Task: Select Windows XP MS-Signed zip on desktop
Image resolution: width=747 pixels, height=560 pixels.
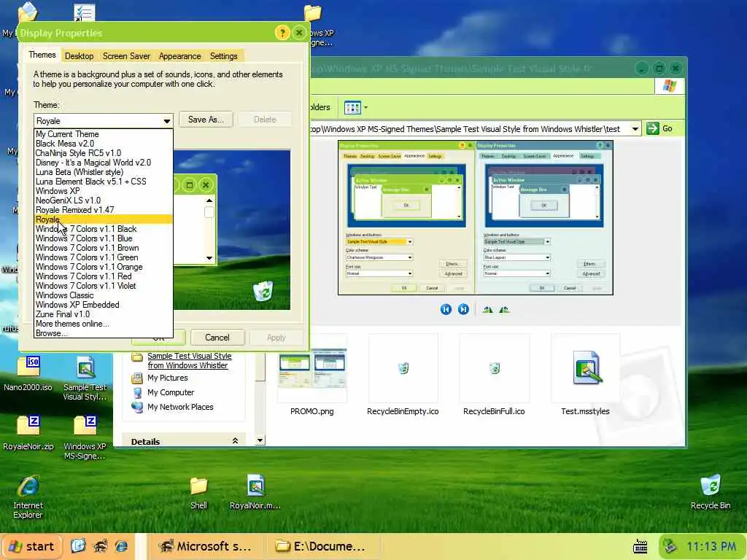Action: click(x=85, y=437)
